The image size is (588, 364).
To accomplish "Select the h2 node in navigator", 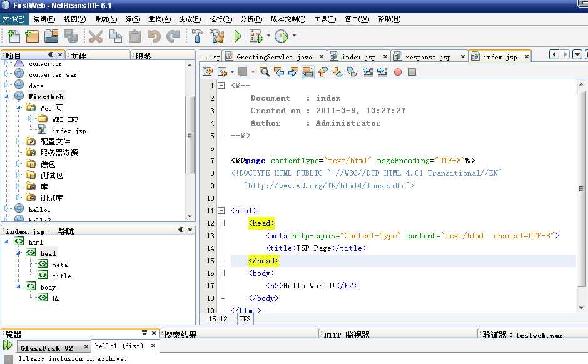I will (x=56, y=298).
